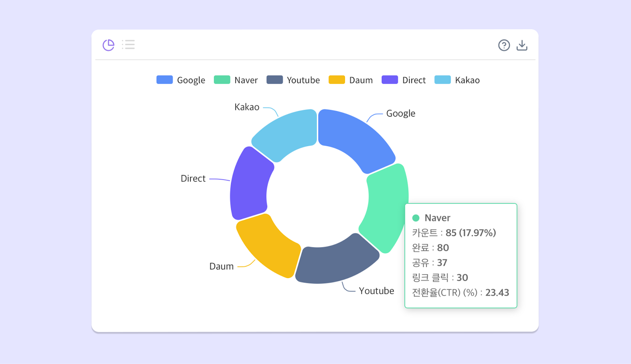631x364 pixels.
Task: Click the Kakao callout label beside chart
Action: pos(247,107)
